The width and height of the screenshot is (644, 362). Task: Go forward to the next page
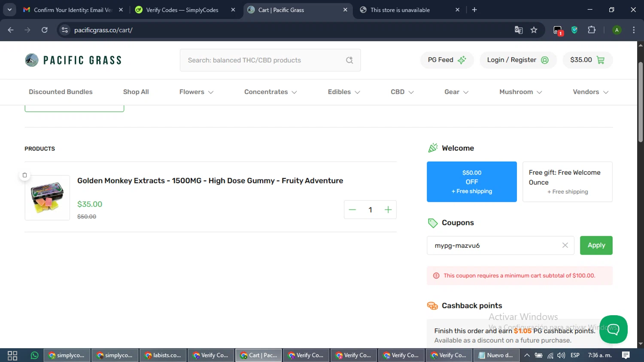pyautogui.click(x=27, y=30)
